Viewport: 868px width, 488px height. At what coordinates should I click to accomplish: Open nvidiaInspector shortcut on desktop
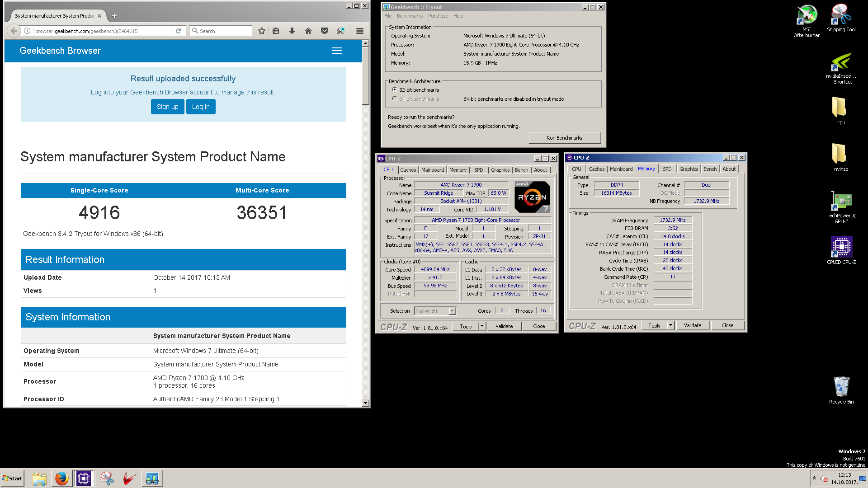pyautogui.click(x=841, y=68)
